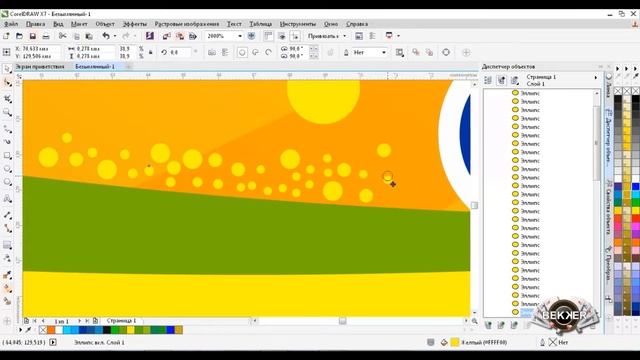Print the document from toolbar
The image size is (640, 360).
(46, 36)
